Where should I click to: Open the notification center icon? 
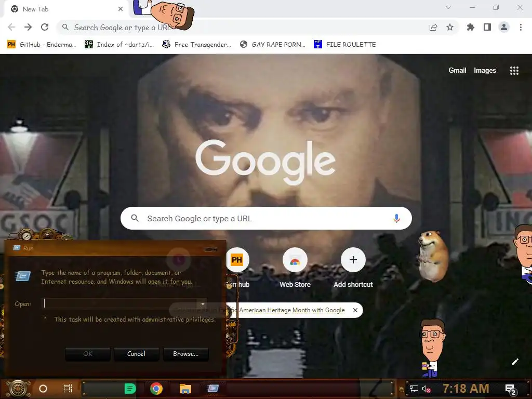[x=510, y=390]
